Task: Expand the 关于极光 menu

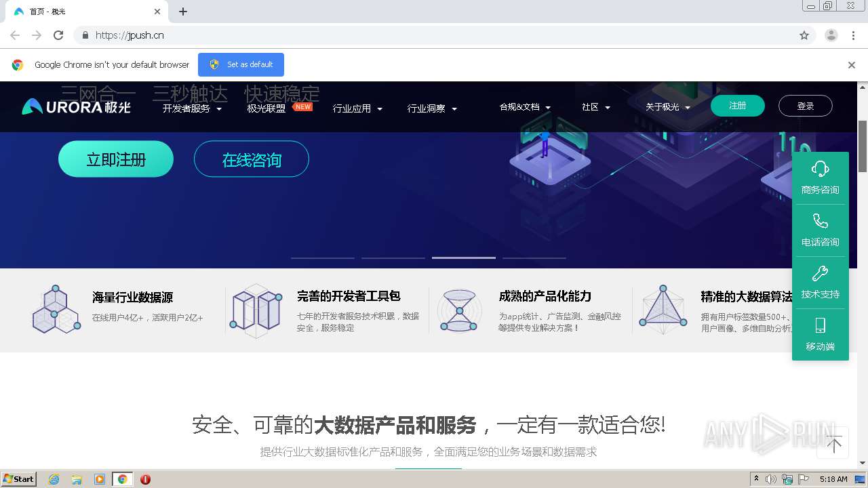Action: 668,107
